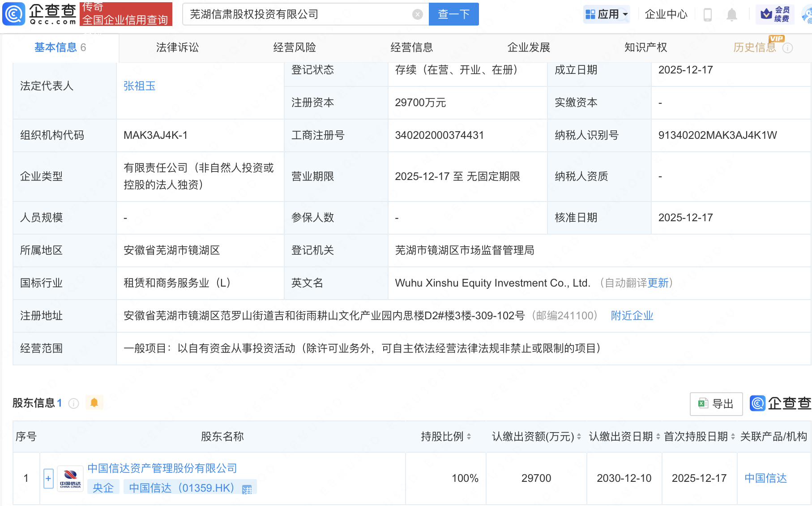Click the 查一下 search button
Image resolution: width=812 pixels, height=506 pixels.
(453, 14)
